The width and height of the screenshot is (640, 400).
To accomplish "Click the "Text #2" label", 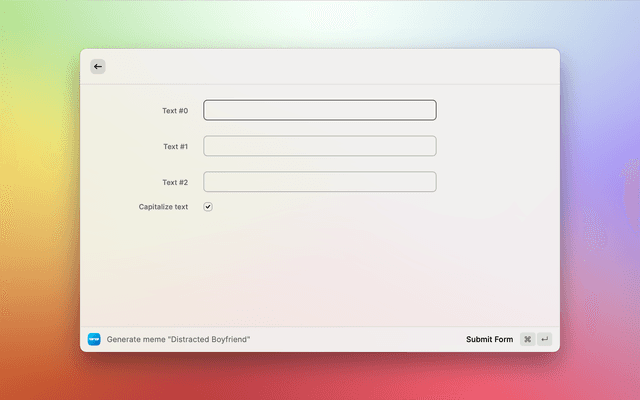I will click(x=175, y=182).
